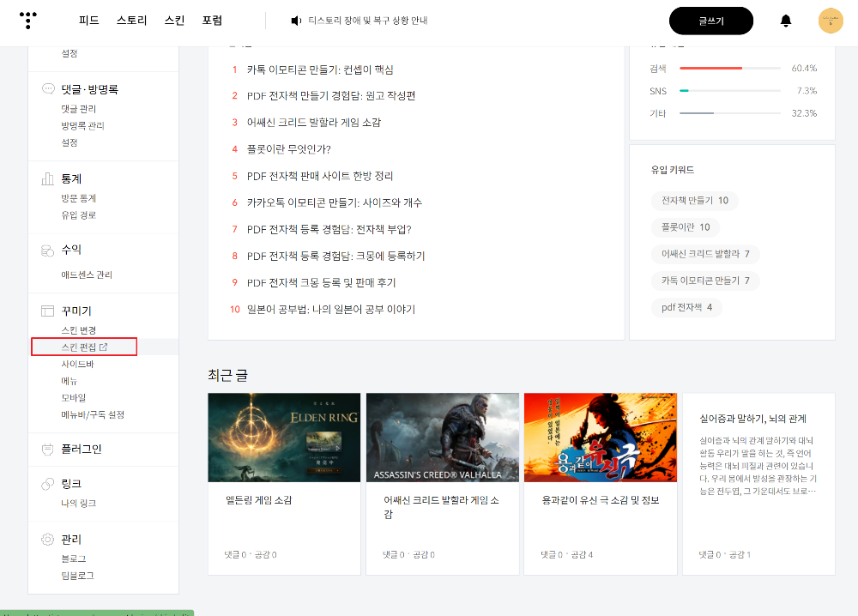858x616 pixels.
Task: Open the 스킨 tab
Action: pos(174,21)
